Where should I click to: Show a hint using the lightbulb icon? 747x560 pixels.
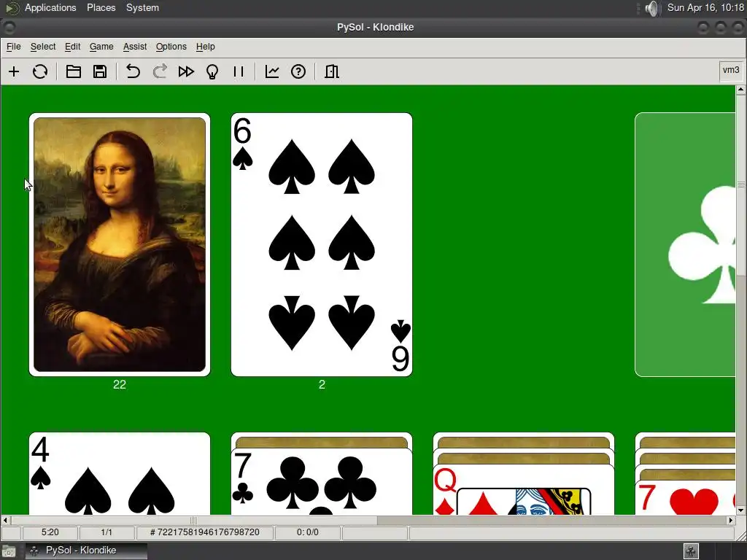[212, 71]
